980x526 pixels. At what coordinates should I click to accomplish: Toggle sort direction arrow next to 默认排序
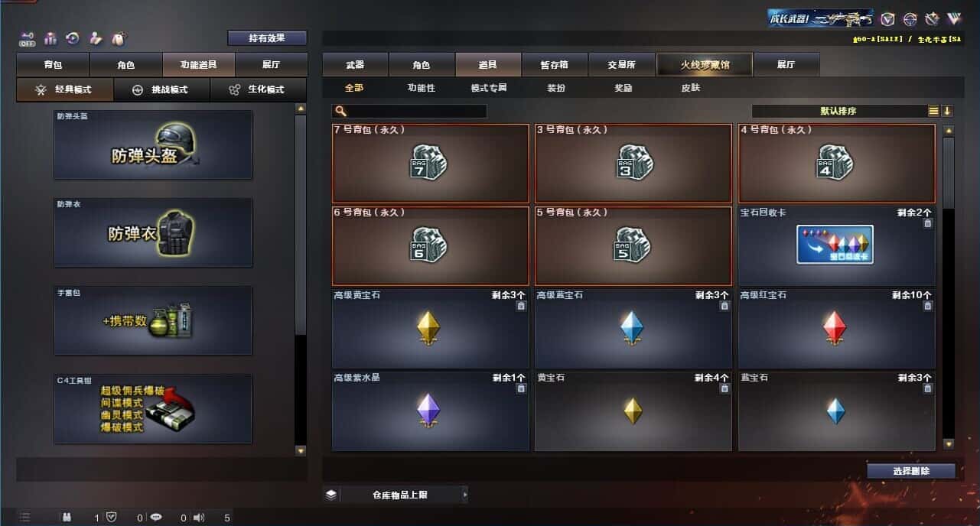coord(947,111)
